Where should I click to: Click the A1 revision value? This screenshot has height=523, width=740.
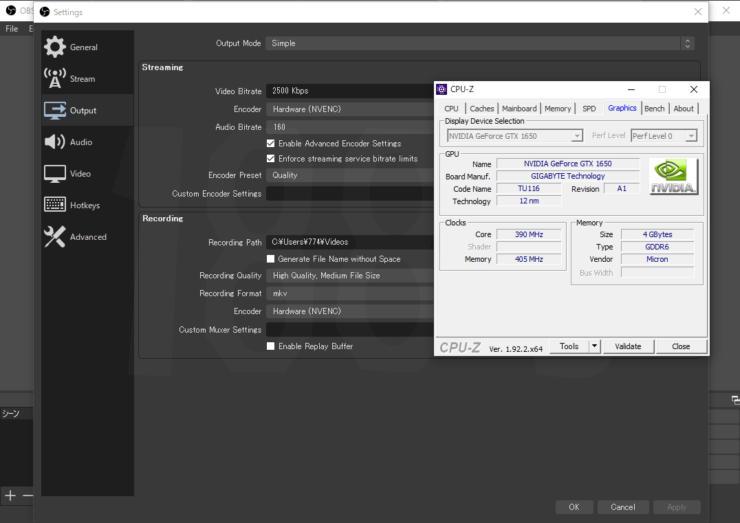click(x=622, y=188)
